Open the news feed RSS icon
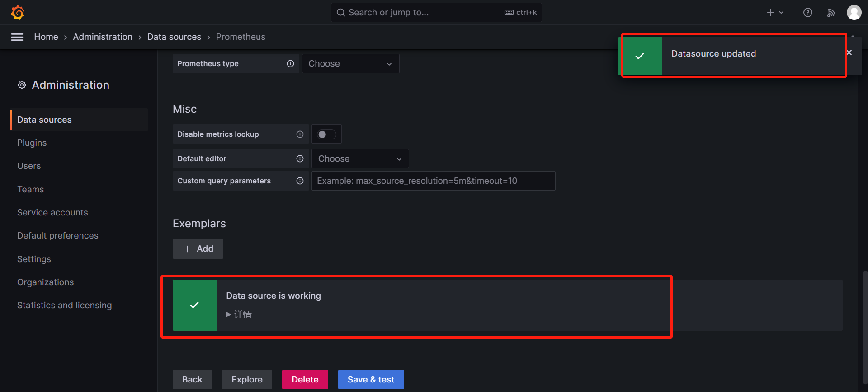This screenshot has width=868, height=392. tap(831, 13)
